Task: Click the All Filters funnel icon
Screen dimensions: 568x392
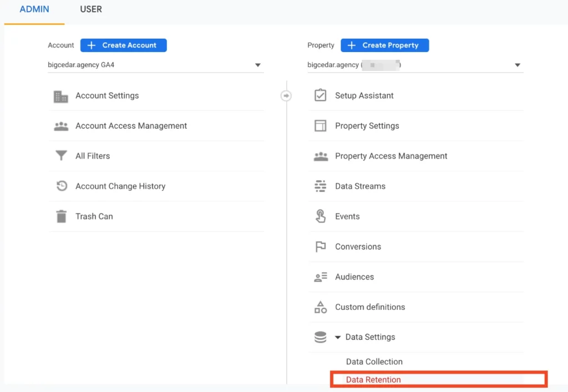Action: (x=61, y=156)
